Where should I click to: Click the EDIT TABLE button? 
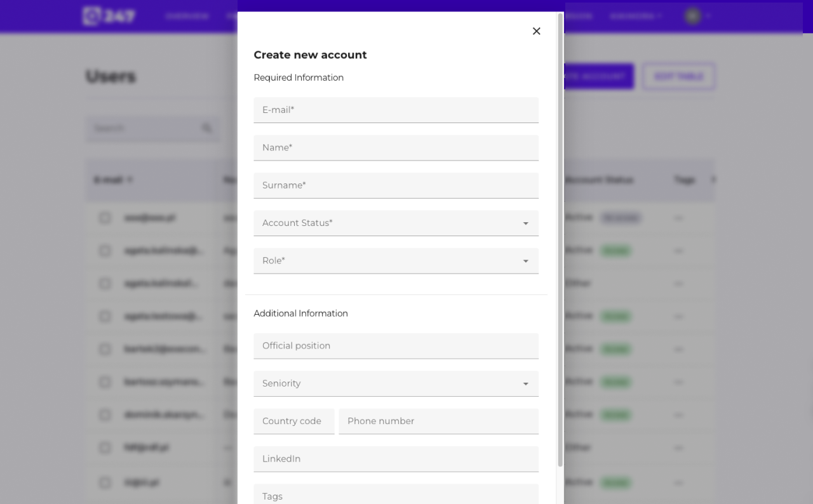click(x=678, y=76)
